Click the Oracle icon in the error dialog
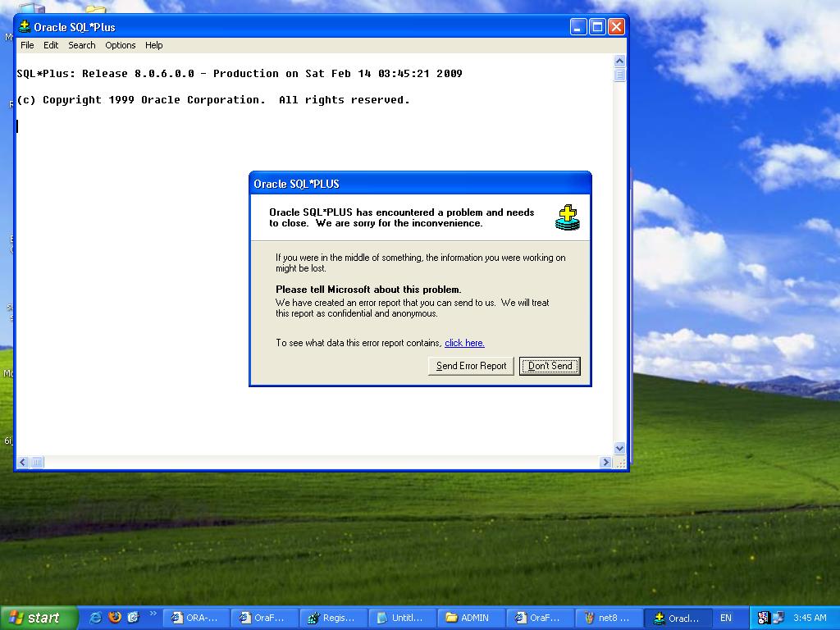 click(568, 217)
